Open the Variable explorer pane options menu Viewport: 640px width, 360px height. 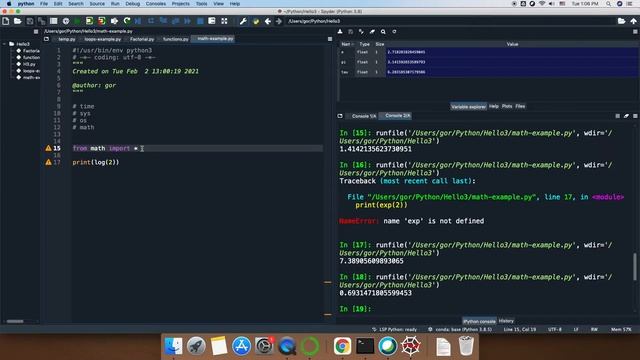635,31
